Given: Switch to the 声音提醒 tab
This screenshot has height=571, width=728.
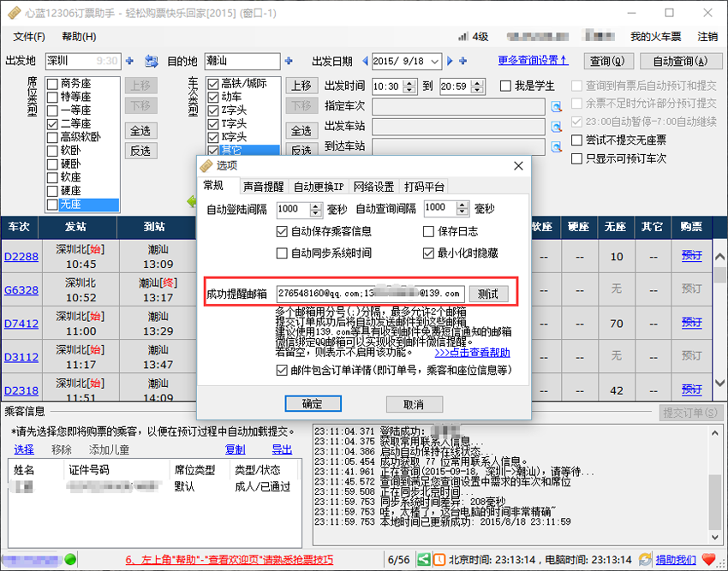Looking at the screenshot, I should pyautogui.click(x=263, y=187).
